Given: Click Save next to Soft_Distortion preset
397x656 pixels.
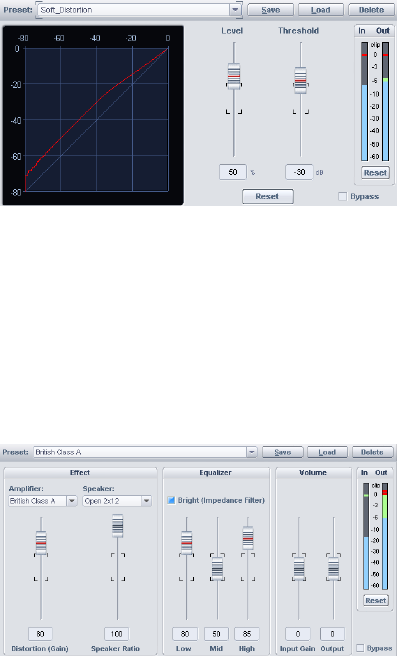Looking at the screenshot, I should tap(270, 10).
